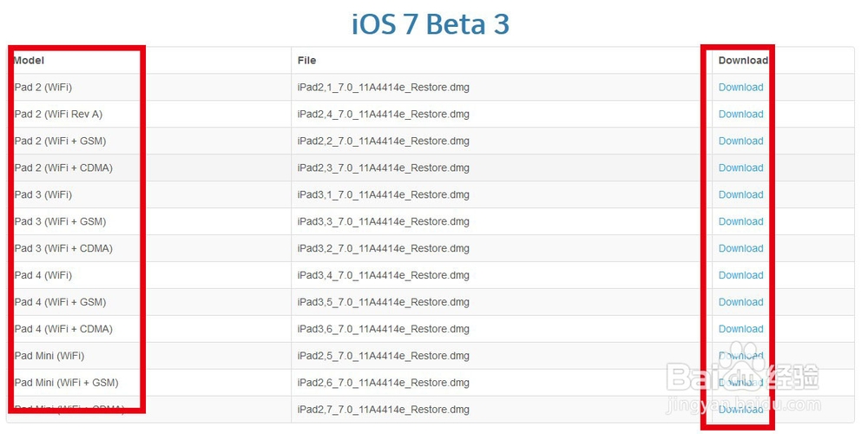Click the iOS 7 Beta 3 heading
Image resolution: width=868 pixels, height=434 pixels.
pos(431,24)
